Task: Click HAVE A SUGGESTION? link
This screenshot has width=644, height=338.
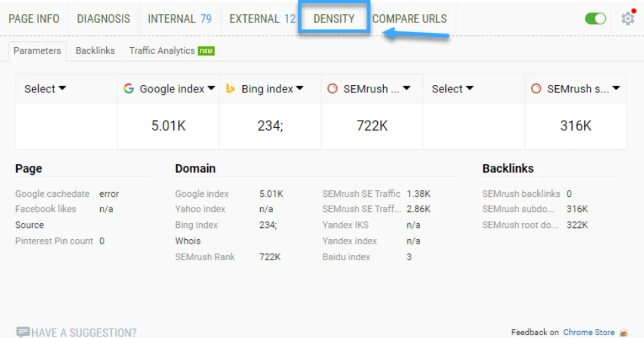Action: (x=84, y=333)
